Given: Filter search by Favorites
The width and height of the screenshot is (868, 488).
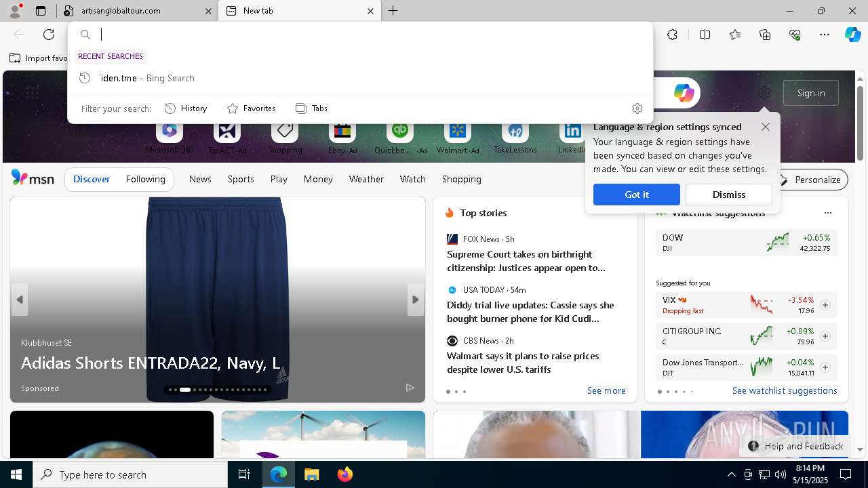Looking at the screenshot, I should pos(251,108).
